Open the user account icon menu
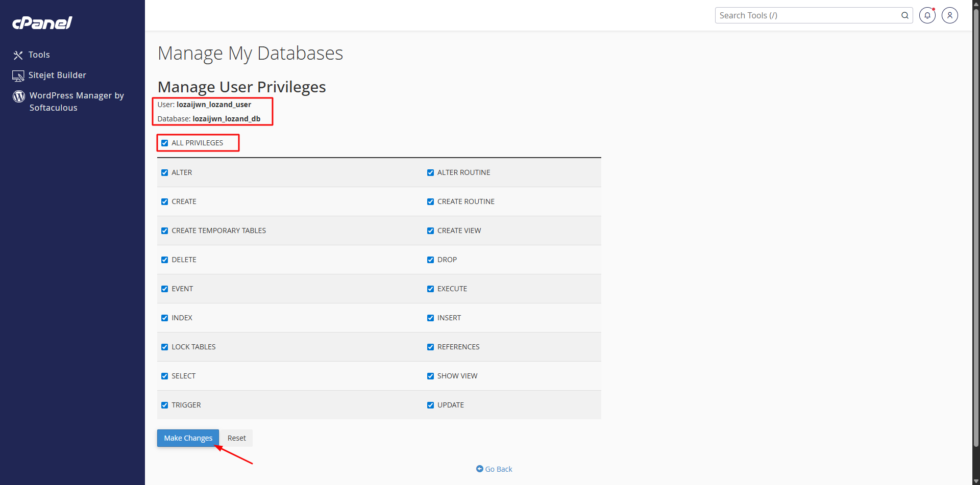The width and height of the screenshot is (980, 485). coord(950,15)
